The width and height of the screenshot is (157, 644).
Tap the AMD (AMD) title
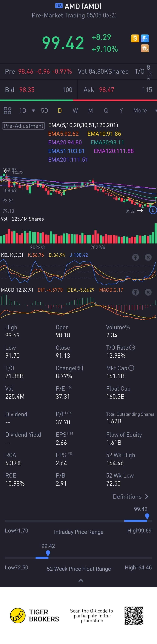tap(83, 6)
